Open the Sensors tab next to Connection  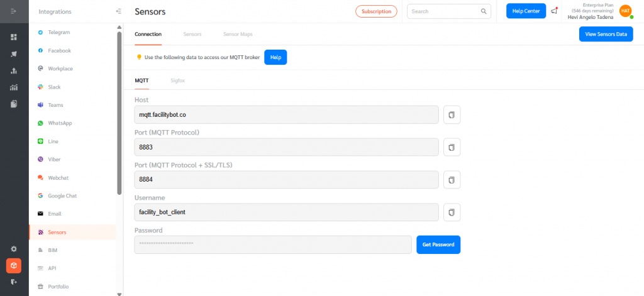tap(192, 34)
